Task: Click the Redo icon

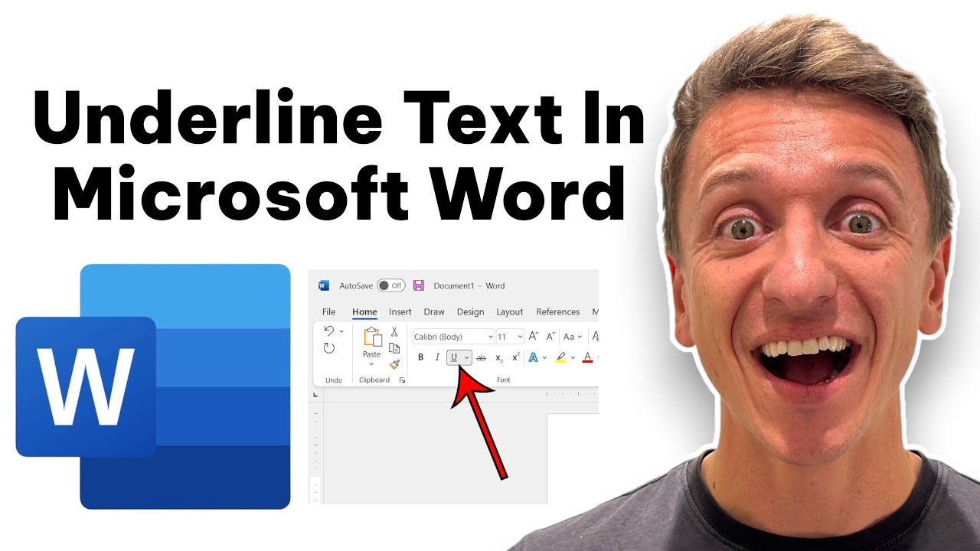Action: [x=329, y=348]
